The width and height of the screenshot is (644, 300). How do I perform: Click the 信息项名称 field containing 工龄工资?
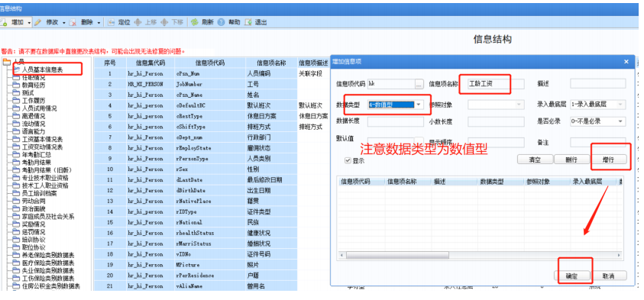click(496, 84)
